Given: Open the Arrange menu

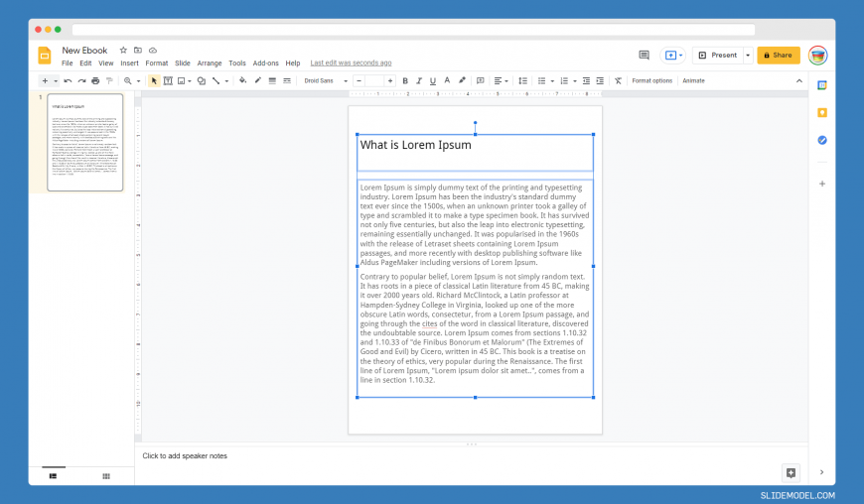Looking at the screenshot, I should pyautogui.click(x=210, y=63).
